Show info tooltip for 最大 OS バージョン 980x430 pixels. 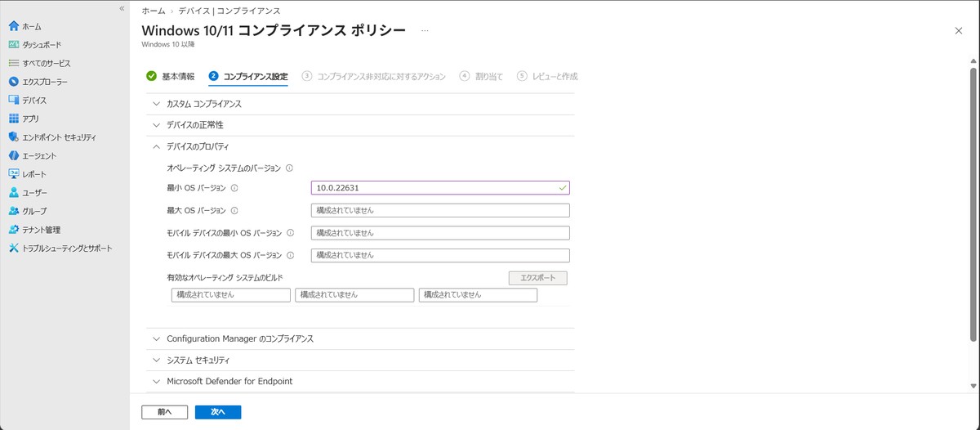point(234,210)
